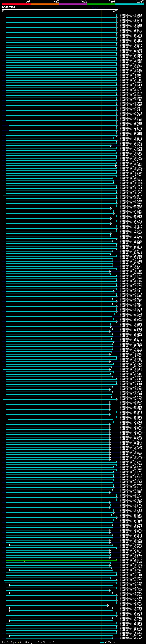This screenshot has width=146, height=644.
Task: Select the query name BP088508
Action: (8, 8)
